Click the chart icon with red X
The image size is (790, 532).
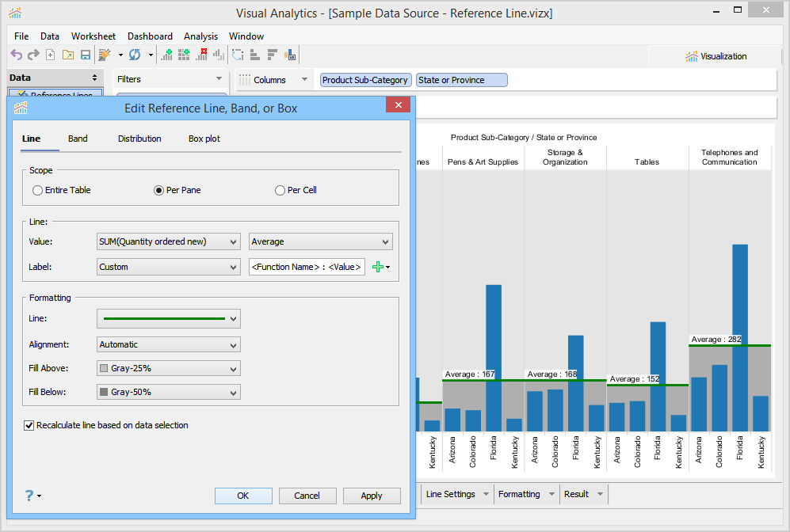(x=201, y=55)
